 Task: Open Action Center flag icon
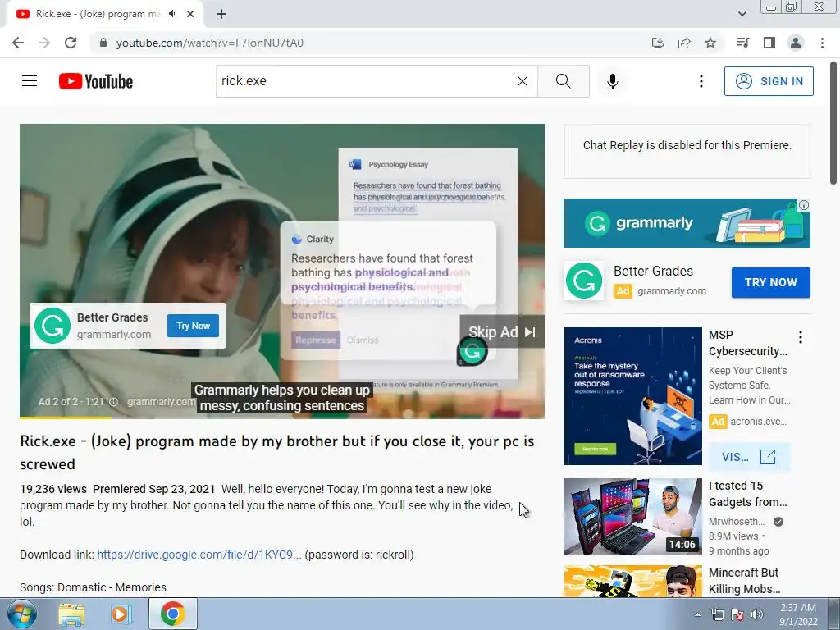click(737, 614)
